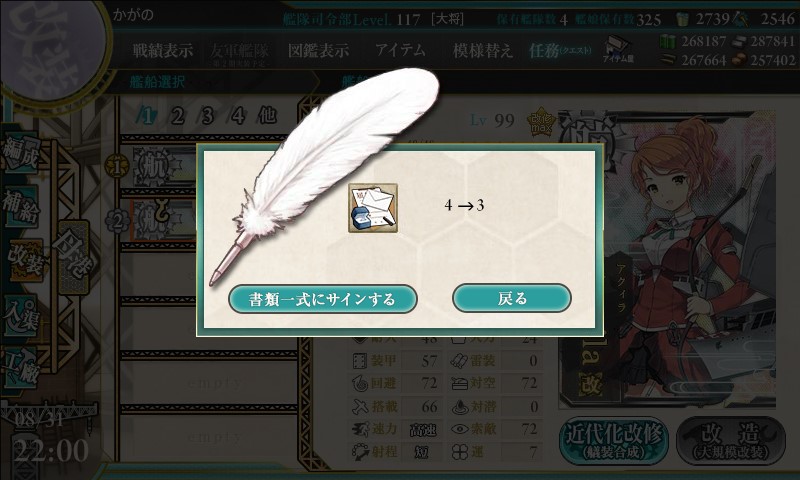
Task: Switch to fleet tab 3
Action: (x=207, y=116)
